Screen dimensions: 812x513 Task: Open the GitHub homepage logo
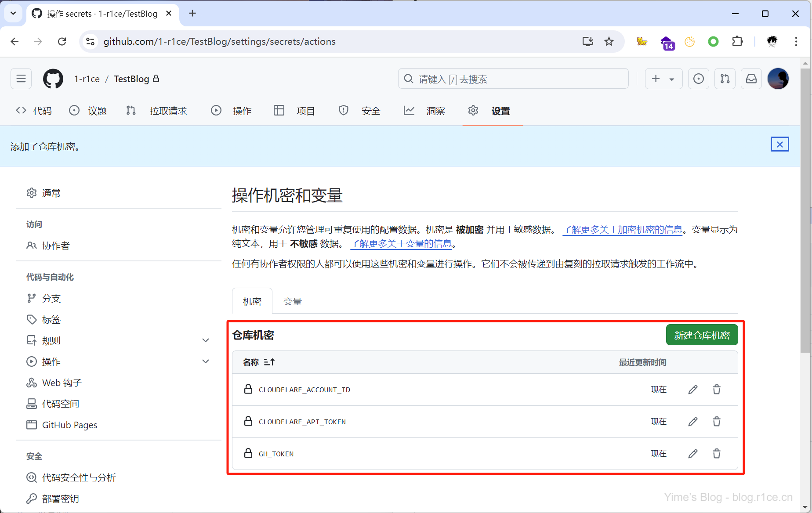point(53,79)
